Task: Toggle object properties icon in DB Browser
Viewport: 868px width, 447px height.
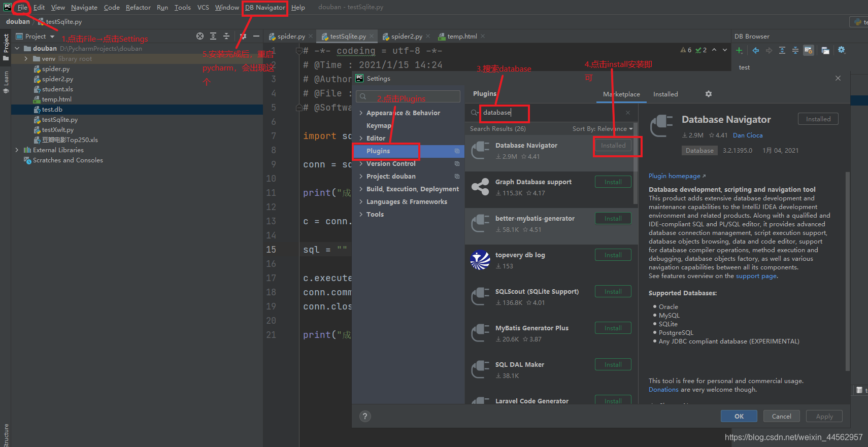Action: coord(809,50)
